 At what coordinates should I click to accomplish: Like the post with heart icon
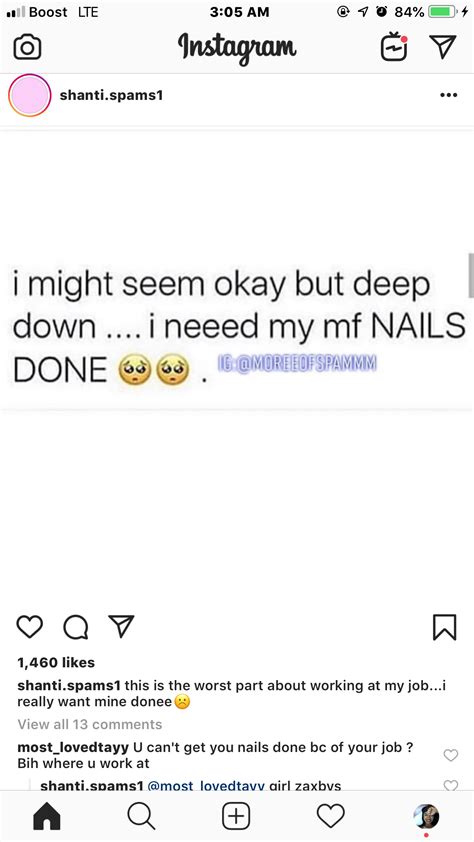[x=30, y=627]
